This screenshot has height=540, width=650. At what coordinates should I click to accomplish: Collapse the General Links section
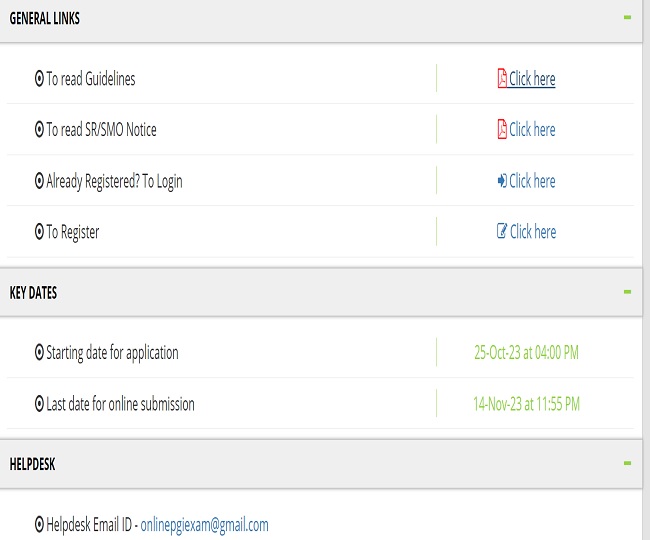click(x=627, y=18)
